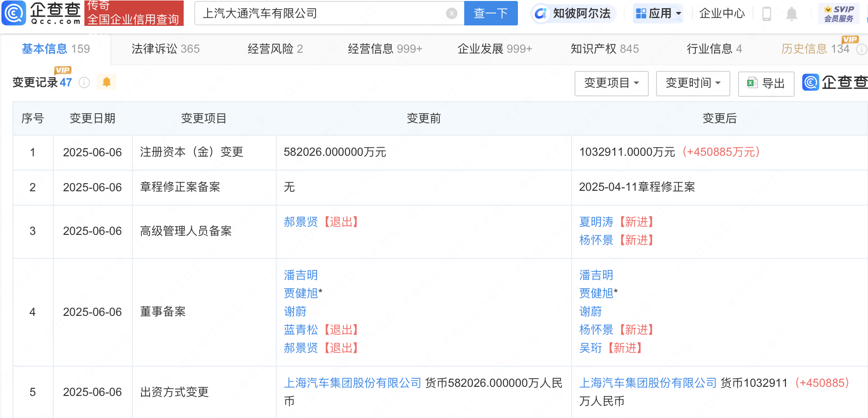Select the 董事备案 cell
The image size is (868, 418).
tap(204, 312)
